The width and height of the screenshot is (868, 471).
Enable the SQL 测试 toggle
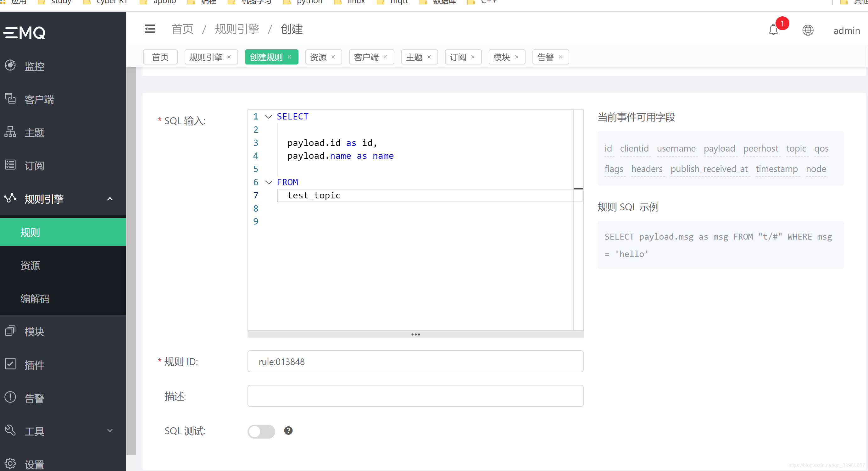(261, 431)
